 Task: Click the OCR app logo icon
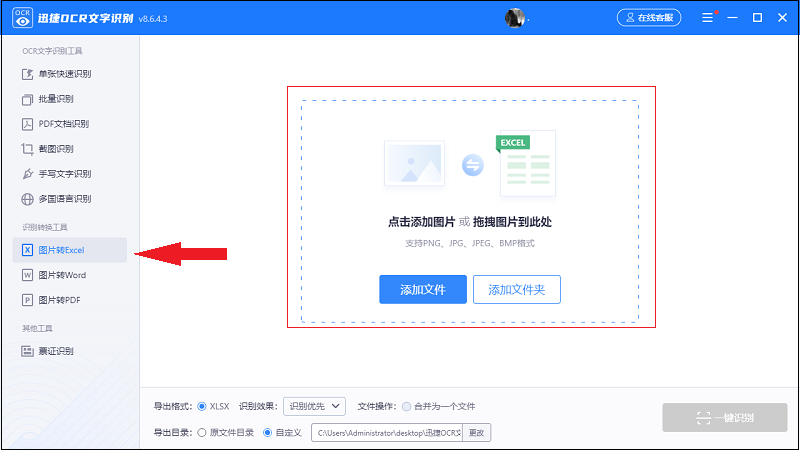[22, 18]
